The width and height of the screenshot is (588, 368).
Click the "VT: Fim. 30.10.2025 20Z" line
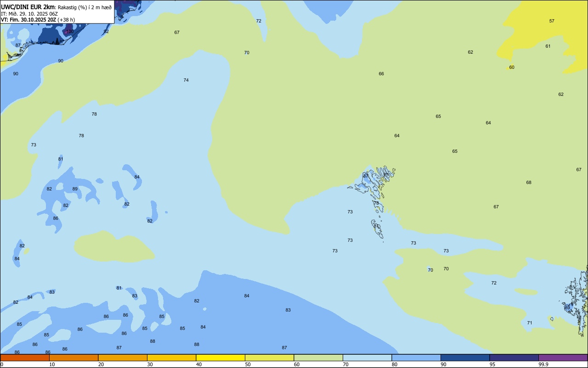coord(28,20)
